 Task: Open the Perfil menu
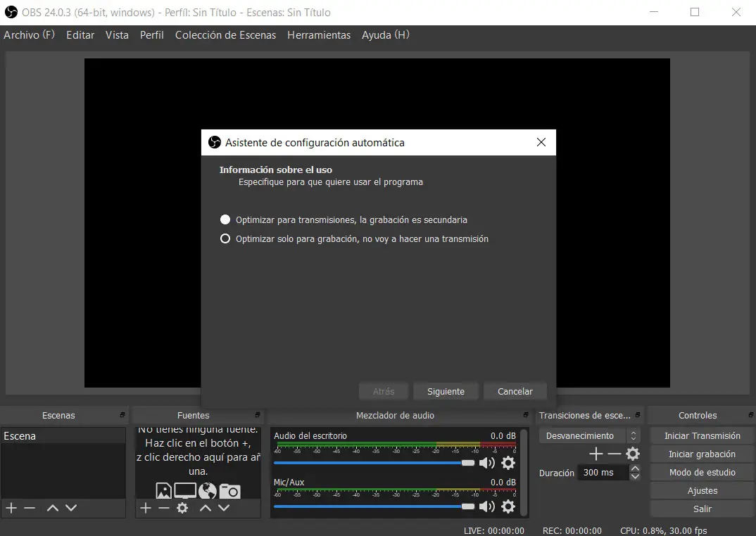click(x=152, y=34)
